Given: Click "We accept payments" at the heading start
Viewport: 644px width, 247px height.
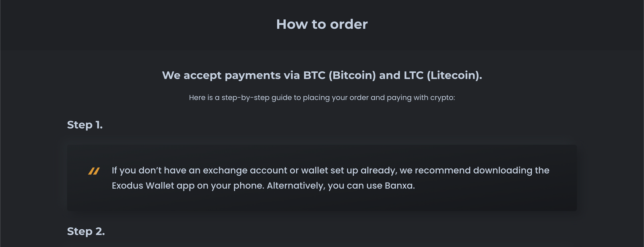Looking at the screenshot, I should click(x=221, y=75).
